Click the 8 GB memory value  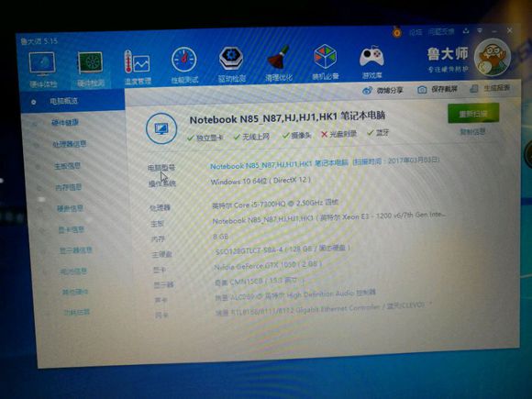(220, 237)
